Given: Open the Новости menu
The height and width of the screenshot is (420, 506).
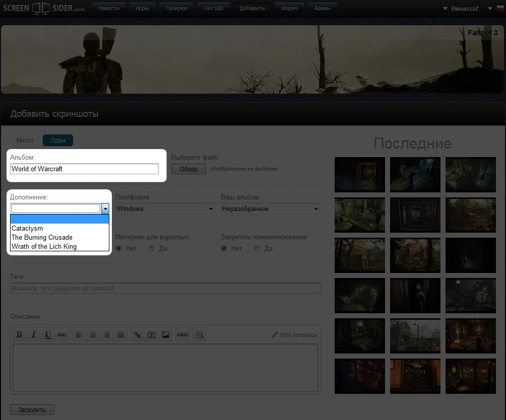Looking at the screenshot, I should tap(108, 9).
